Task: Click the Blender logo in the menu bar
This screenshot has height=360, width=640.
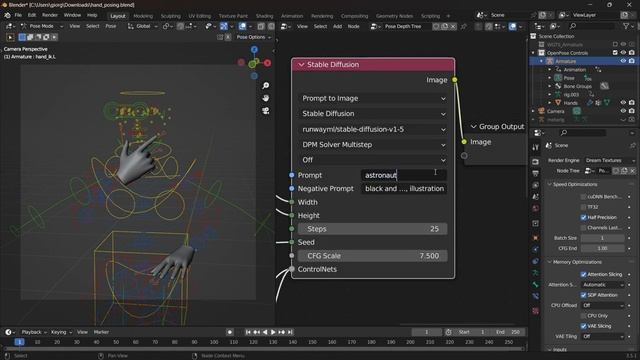Action: click(7, 16)
